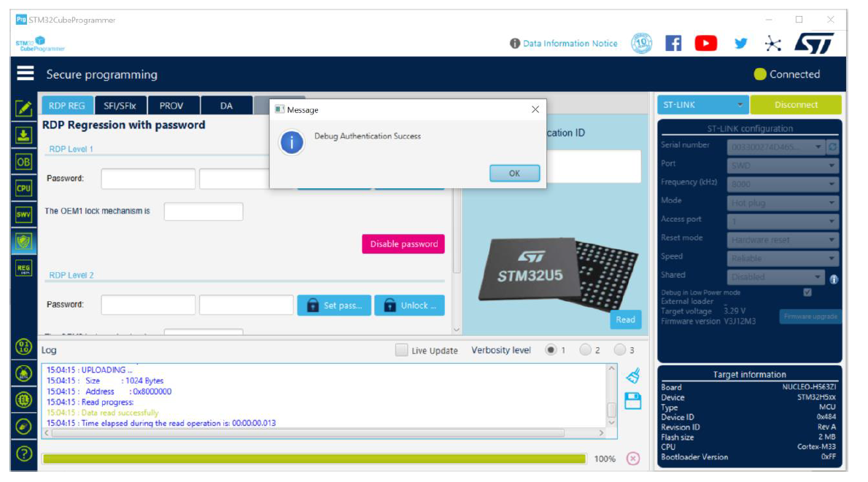Open the Data Information Notice link

[570, 43]
